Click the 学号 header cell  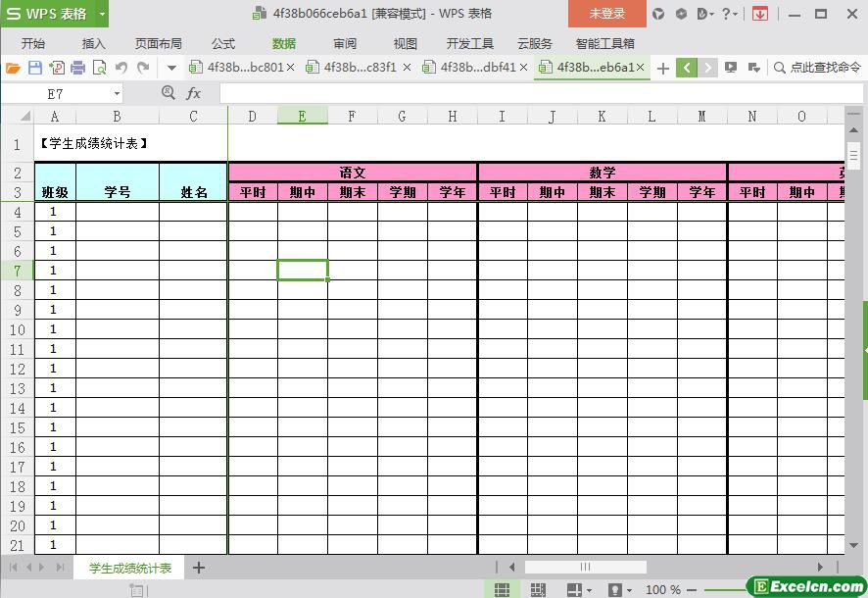point(118,182)
